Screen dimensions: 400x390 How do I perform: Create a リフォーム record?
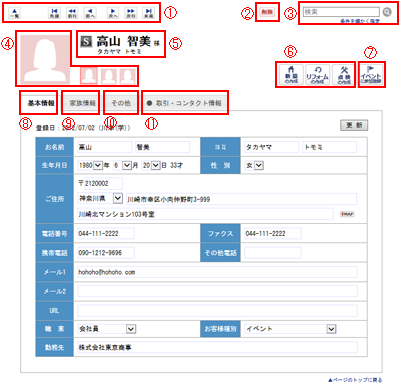point(317,75)
